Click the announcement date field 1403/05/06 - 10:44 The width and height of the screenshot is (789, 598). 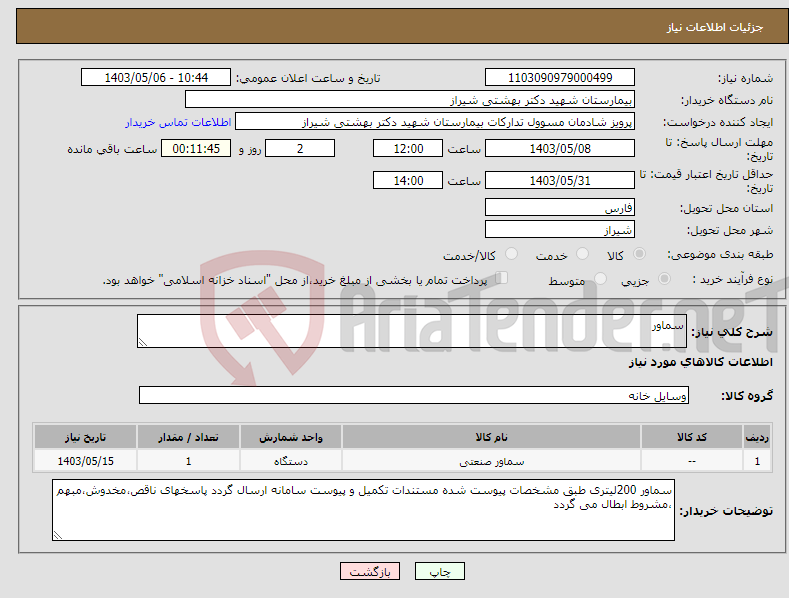pos(156,78)
